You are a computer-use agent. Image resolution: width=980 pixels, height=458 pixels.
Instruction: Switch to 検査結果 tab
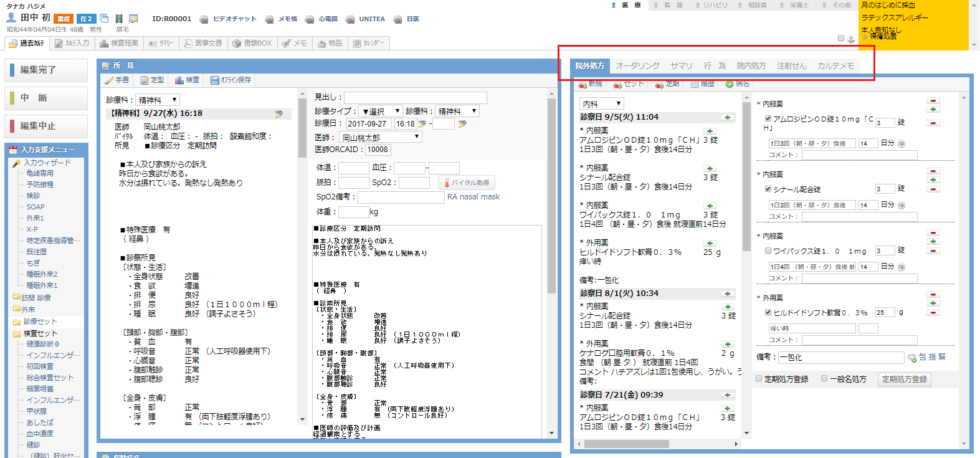119,44
